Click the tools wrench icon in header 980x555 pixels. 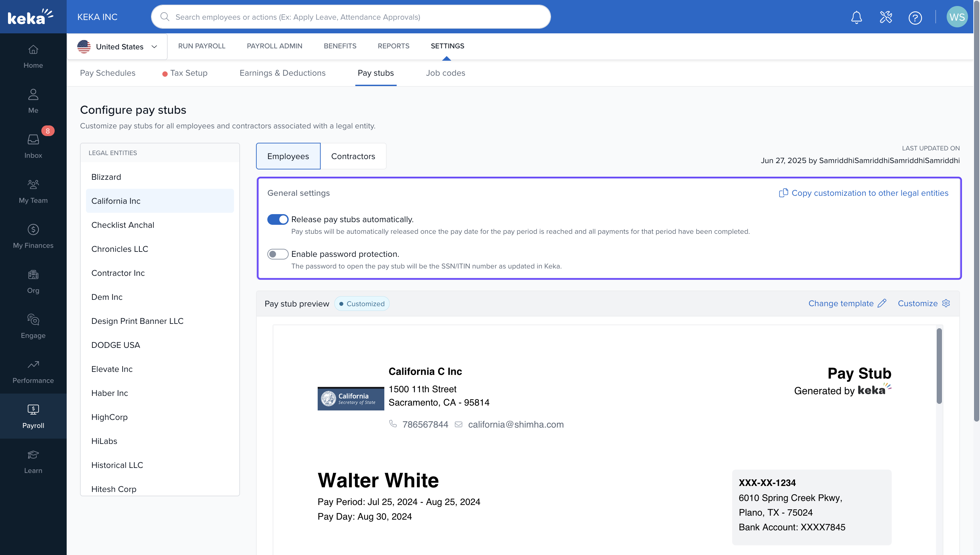(x=886, y=17)
